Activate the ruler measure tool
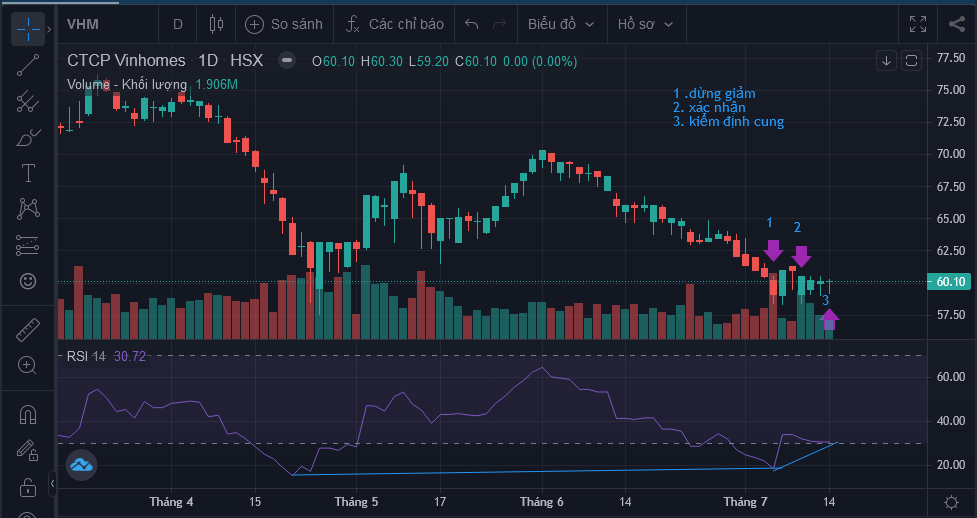Viewport: 977px width, 518px height. (x=28, y=328)
